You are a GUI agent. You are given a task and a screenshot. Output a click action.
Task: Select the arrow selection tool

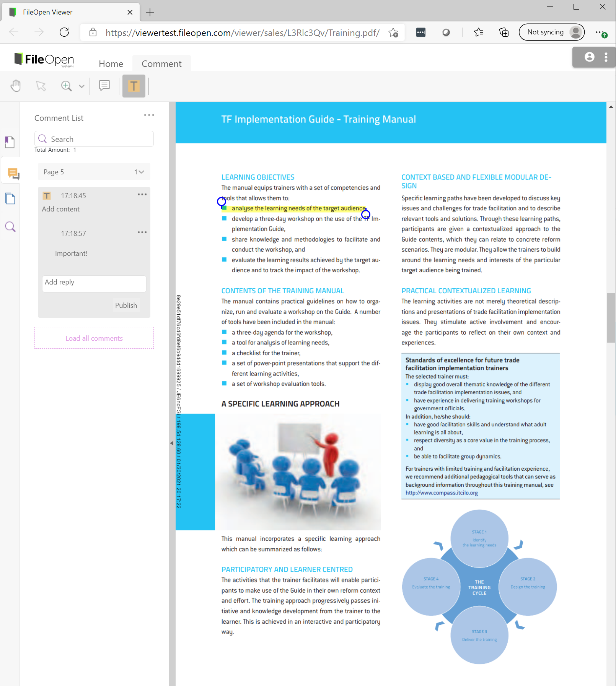point(41,86)
